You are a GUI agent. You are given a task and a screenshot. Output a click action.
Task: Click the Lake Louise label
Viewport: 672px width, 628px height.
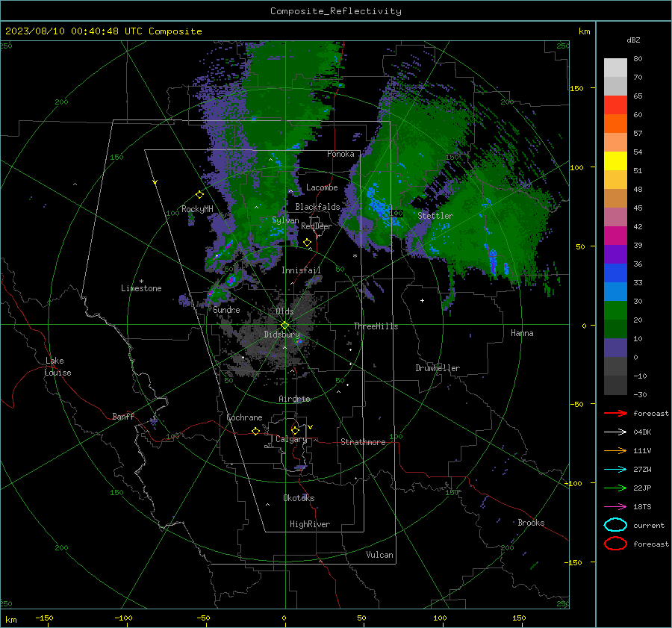click(57, 367)
